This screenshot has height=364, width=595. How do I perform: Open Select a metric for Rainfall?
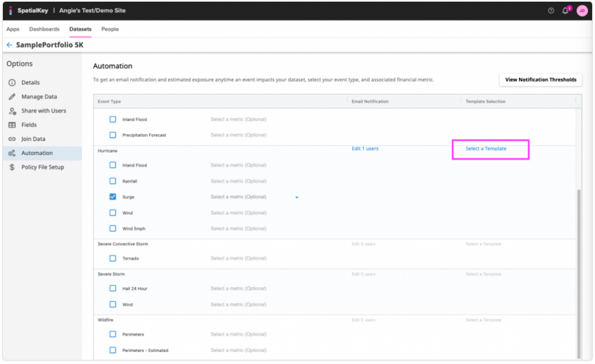[x=239, y=181]
